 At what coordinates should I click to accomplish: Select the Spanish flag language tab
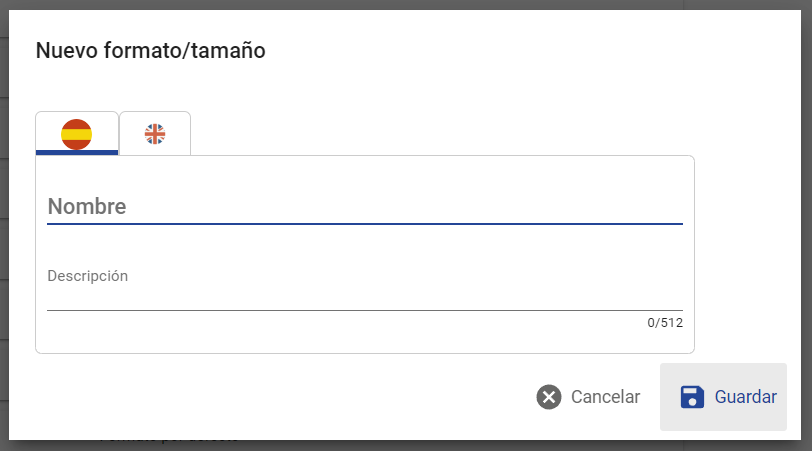pos(77,133)
